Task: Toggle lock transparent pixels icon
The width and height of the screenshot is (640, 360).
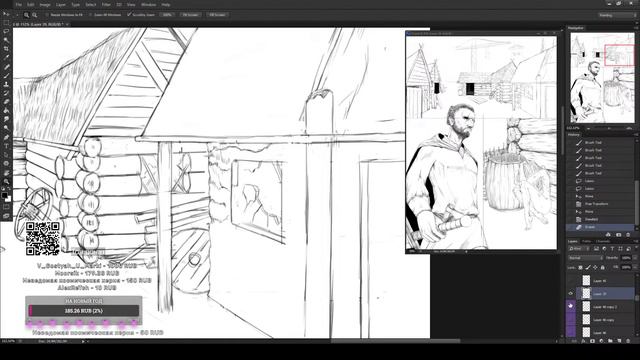Action: click(580, 267)
